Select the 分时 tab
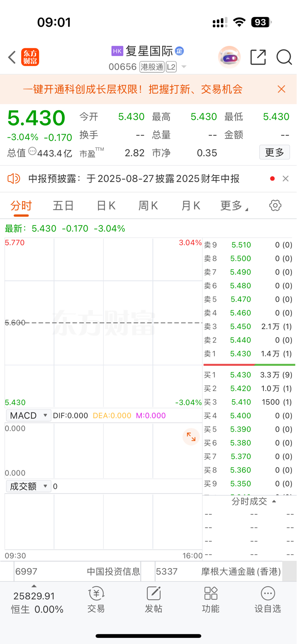 [21, 205]
